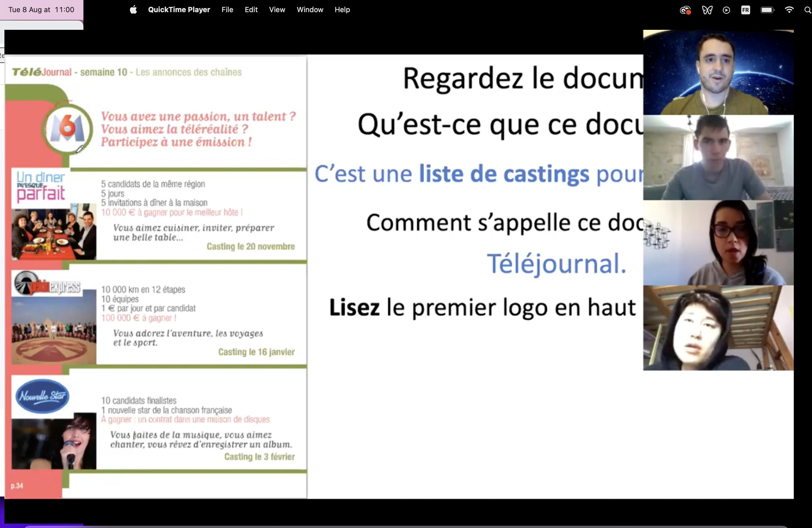Open the Help menu

click(342, 10)
